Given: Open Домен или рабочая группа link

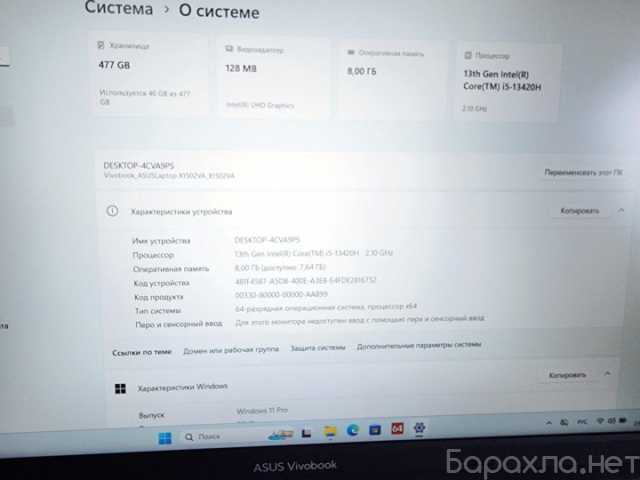Looking at the screenshot, I should [x=230, y=350].
